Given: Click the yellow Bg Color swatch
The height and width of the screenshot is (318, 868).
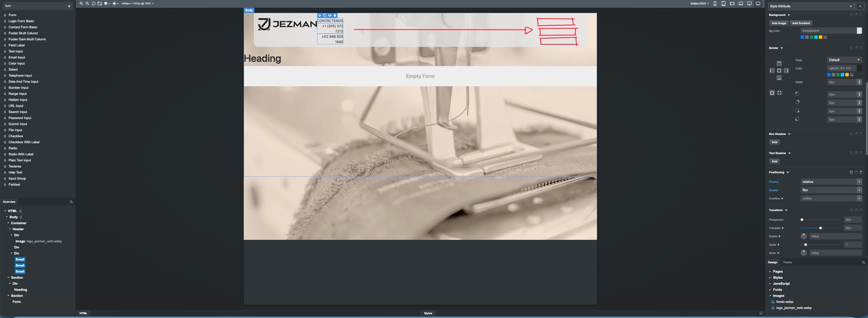Looking at the screenshot, I should click(x=821, y=37).
